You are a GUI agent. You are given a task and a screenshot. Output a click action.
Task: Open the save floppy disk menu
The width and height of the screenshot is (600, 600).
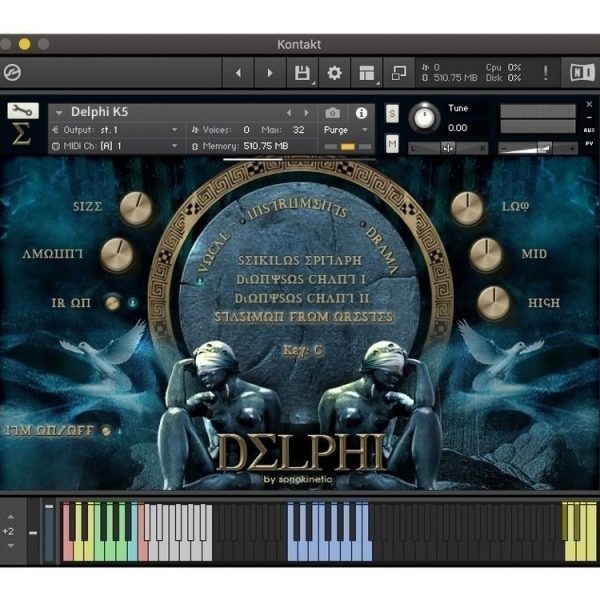[302, 73]
